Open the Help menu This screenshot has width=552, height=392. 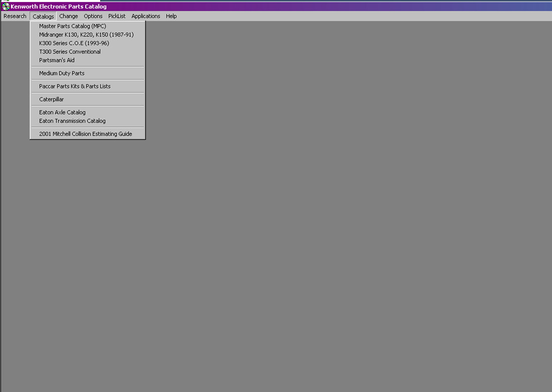tap(171, 16)
